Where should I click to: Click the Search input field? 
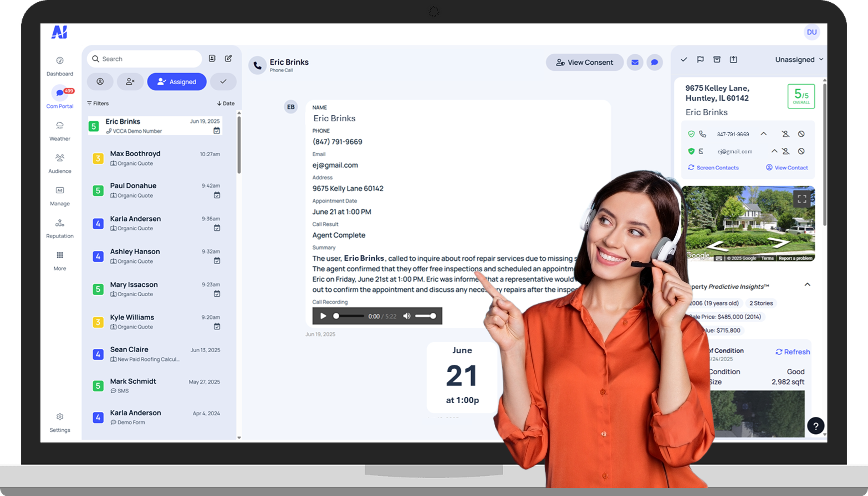(147, 59)
